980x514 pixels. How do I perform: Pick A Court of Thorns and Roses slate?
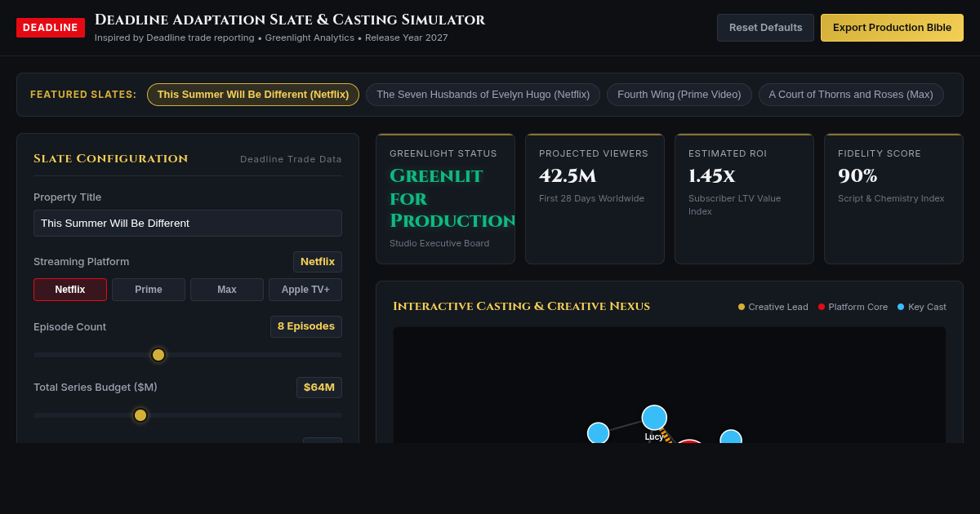[x=851, y=95]
